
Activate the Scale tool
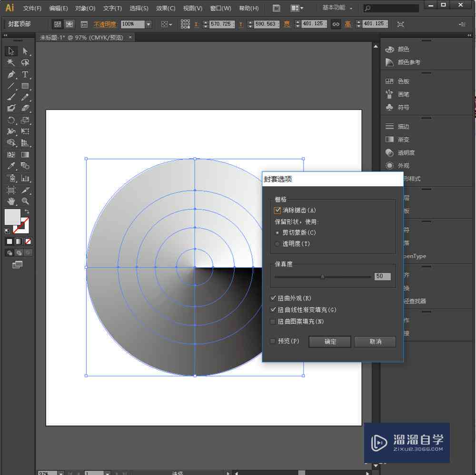[x=25, y=121]
